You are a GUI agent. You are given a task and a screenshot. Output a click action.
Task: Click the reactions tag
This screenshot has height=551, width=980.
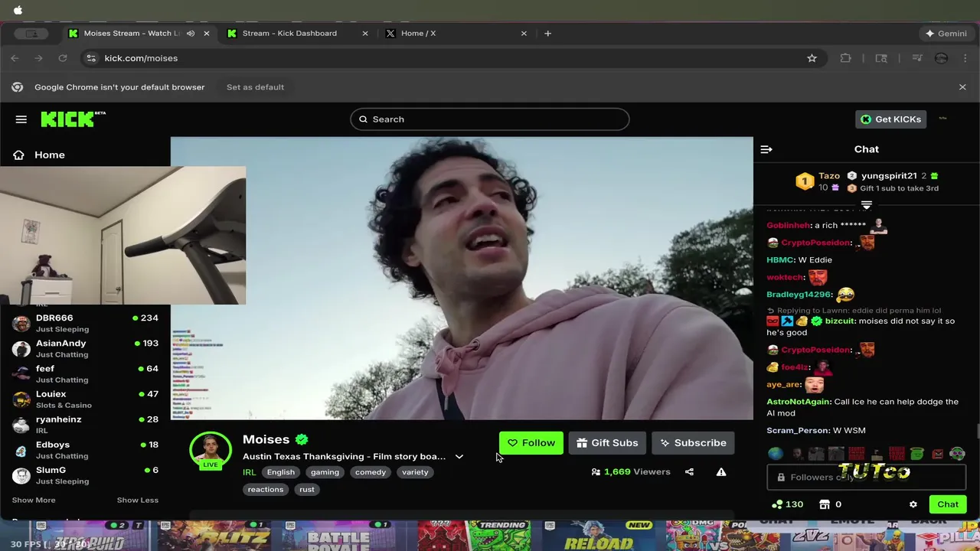266,490
